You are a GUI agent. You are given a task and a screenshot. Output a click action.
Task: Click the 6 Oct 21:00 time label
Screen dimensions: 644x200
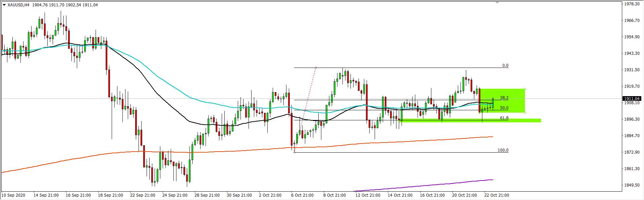(303, 195)
